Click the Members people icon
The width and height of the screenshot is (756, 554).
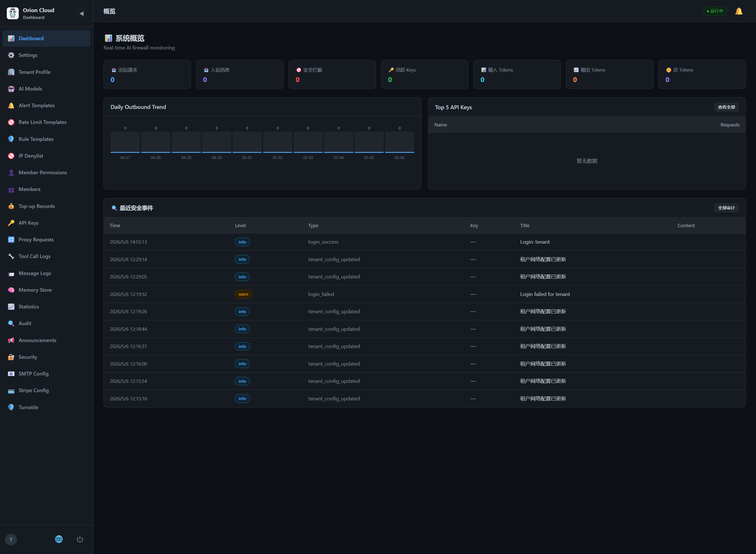(11, 190)
